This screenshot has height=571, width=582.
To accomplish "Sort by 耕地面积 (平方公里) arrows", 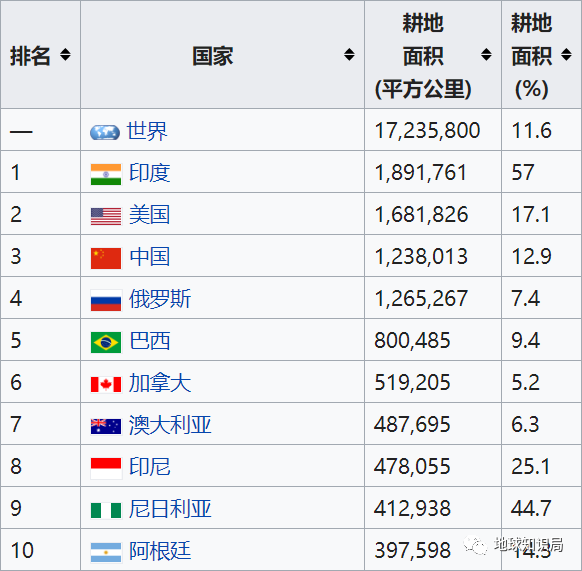I will coord(486,55).
